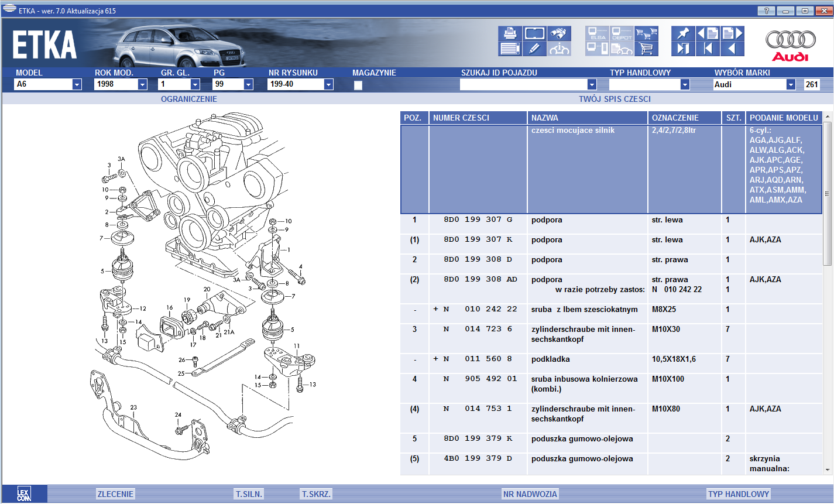Open the frame view icon beside printer

[x=534, y=33]
